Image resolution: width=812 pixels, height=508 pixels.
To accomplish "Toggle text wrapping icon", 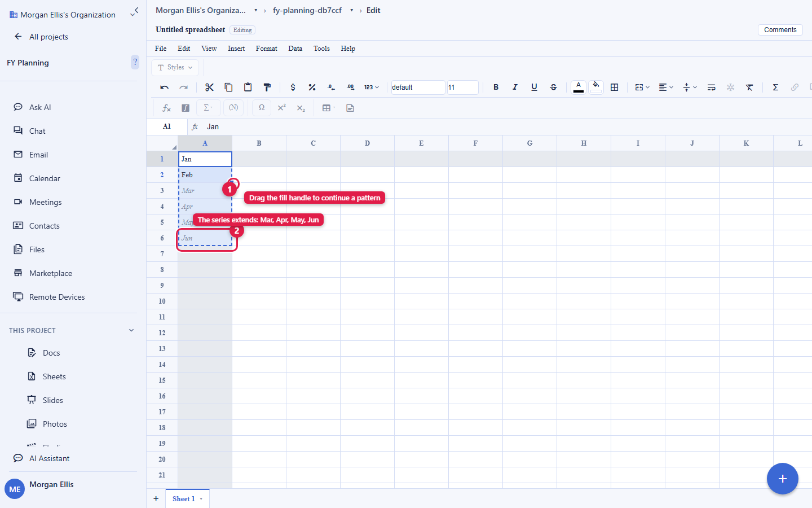I will point(711,87).
